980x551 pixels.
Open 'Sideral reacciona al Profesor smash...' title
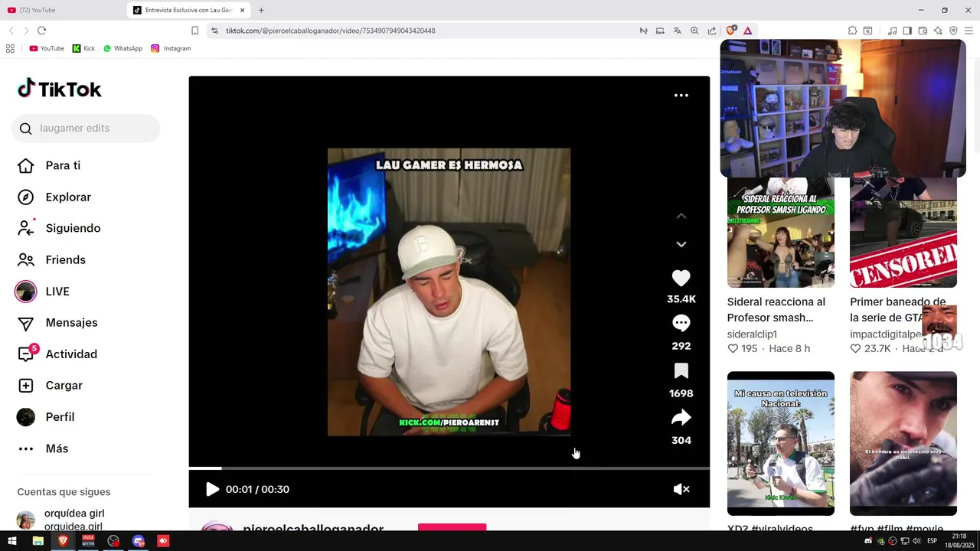(x=776, y=310)
